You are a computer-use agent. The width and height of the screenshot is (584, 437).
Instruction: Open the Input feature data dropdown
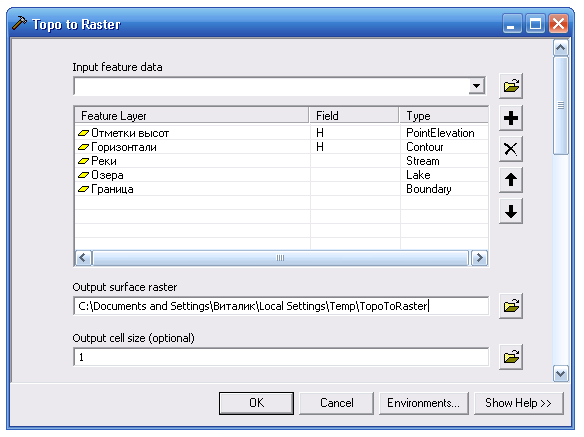coord(476,86)
